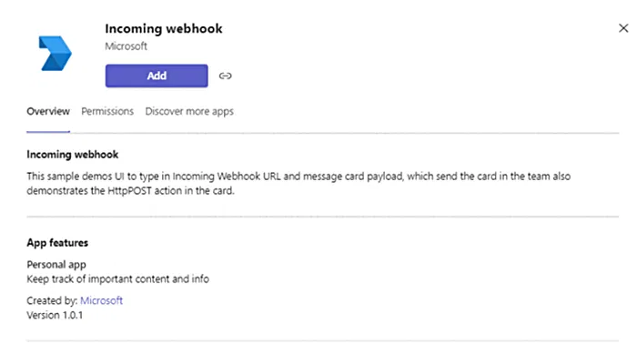
Task: Click the blue Incoming webhook app logo
Action: 56,54
